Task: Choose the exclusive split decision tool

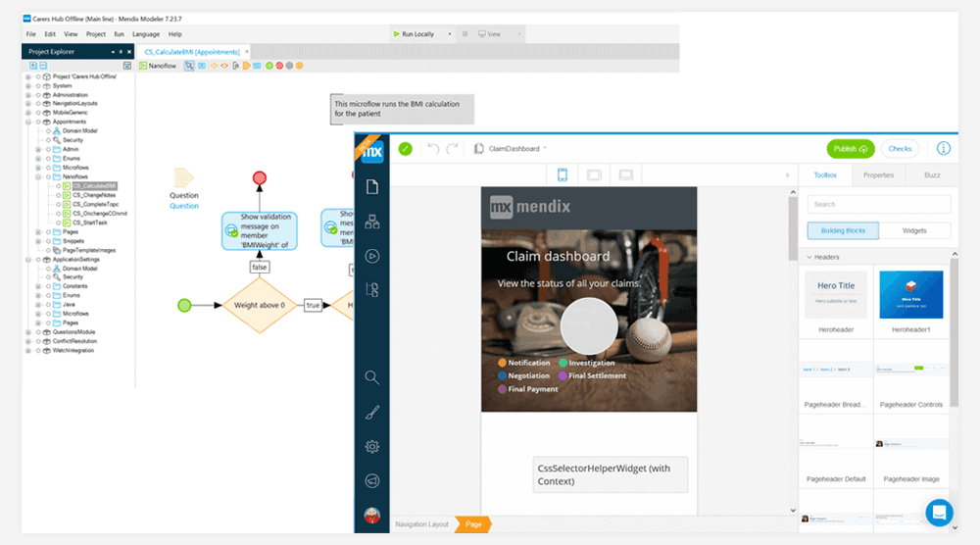Action: click(214, 66)
